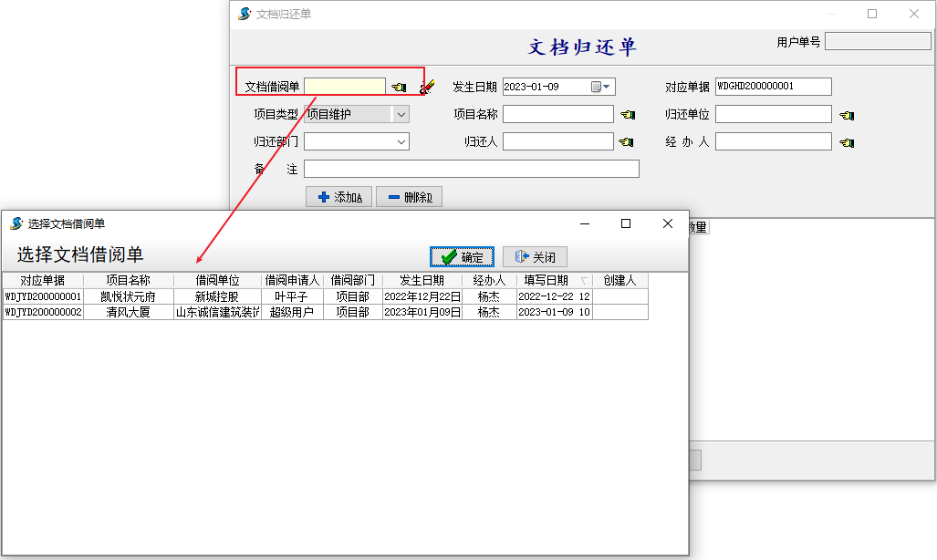Click the lookup hand icon beside 文档借阅单
The height and width of the screenshot is (560, 937).
[x=399, y=88]
